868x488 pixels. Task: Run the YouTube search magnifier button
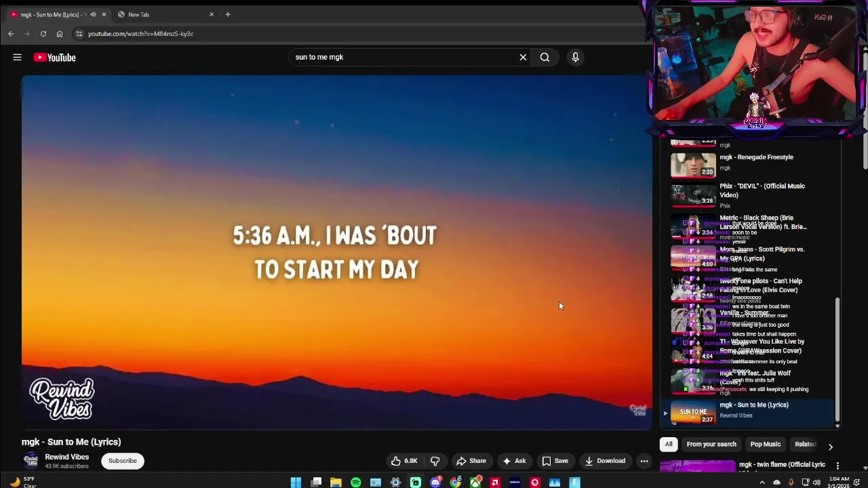coord(545,58)
